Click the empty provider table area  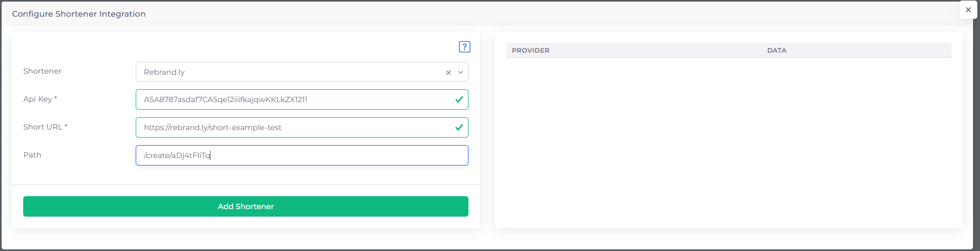point(728,140)
